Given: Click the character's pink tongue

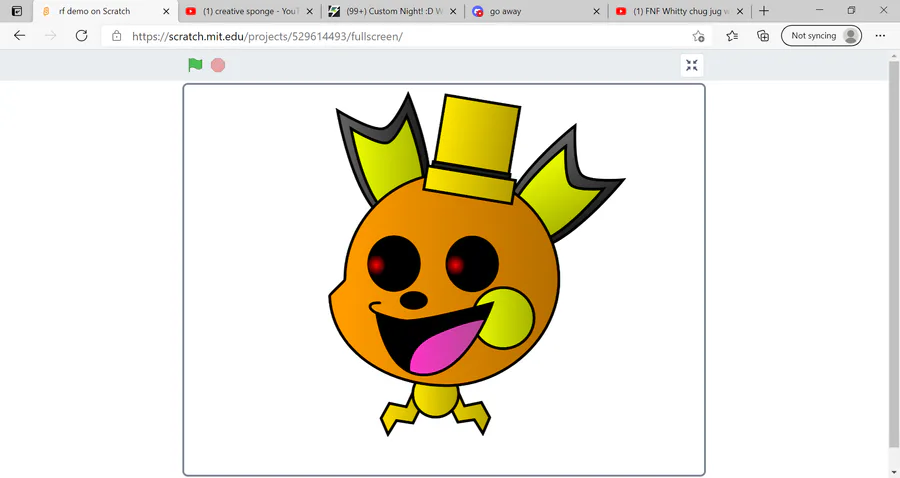Looking at the screenshot, I should click(x=446, y=348).
